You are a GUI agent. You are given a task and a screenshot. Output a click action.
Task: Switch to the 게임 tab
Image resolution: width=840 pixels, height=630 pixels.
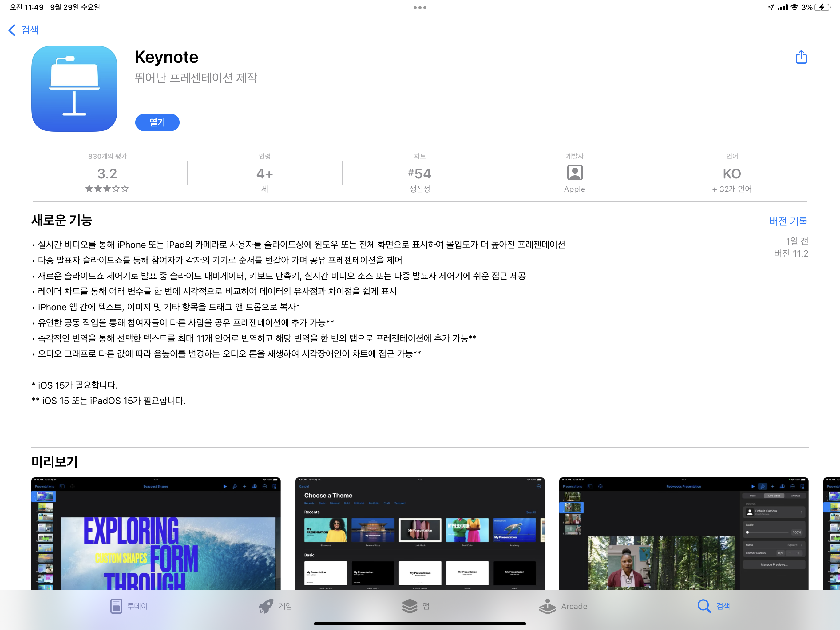(275, 606)
